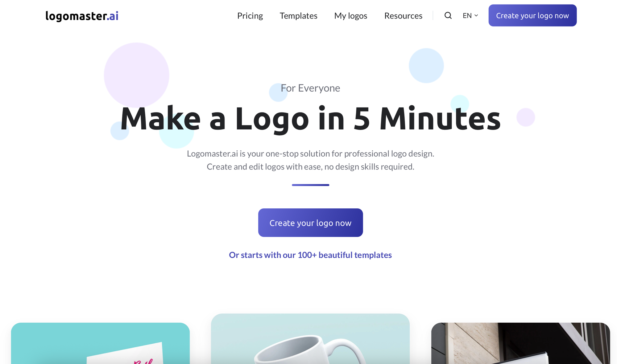The height and width of the screenshot is (364, 617).
Task: Follow the 100+ beautiful templates link
Action: (x=310, y=255)
